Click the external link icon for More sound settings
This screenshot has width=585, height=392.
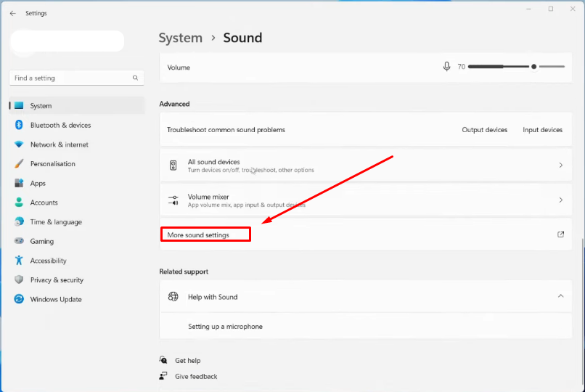(x=560, y=234)
